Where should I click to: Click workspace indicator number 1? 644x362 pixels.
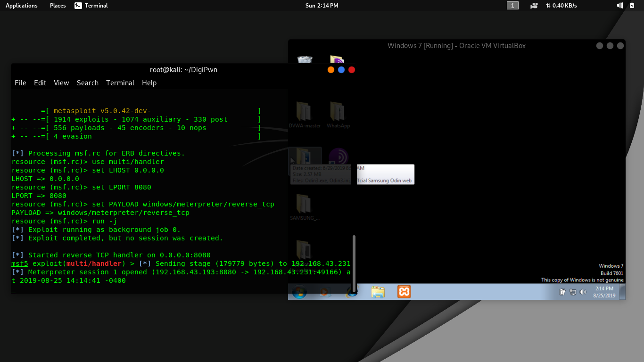[x=512, y=6]
